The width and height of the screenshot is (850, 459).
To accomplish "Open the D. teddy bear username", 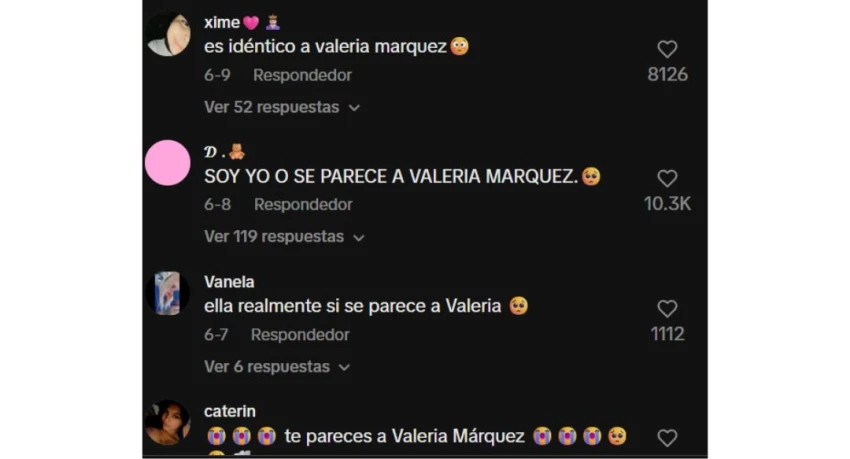I will (224, 152).
